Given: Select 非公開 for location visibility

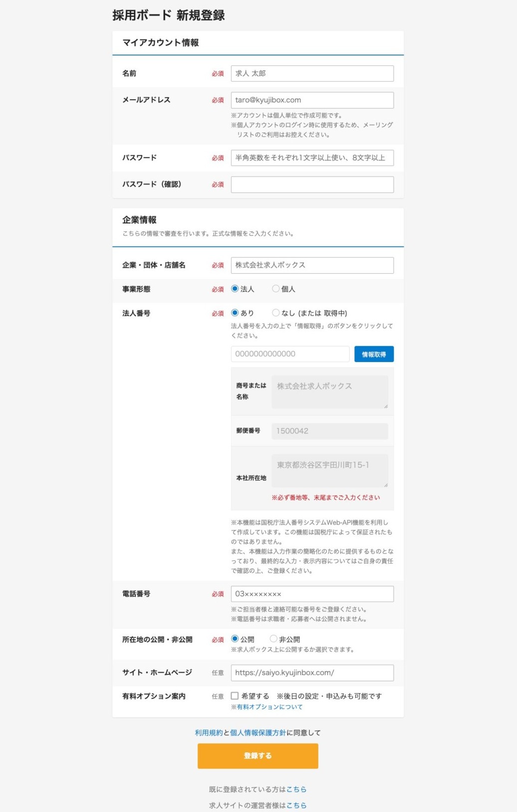Looking at the screenshot, I should [x=273, y=639].
